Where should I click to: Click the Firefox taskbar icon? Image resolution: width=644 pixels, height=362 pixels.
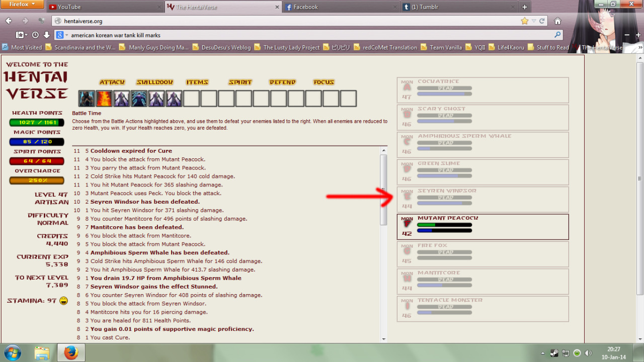[x=71, y=353]
